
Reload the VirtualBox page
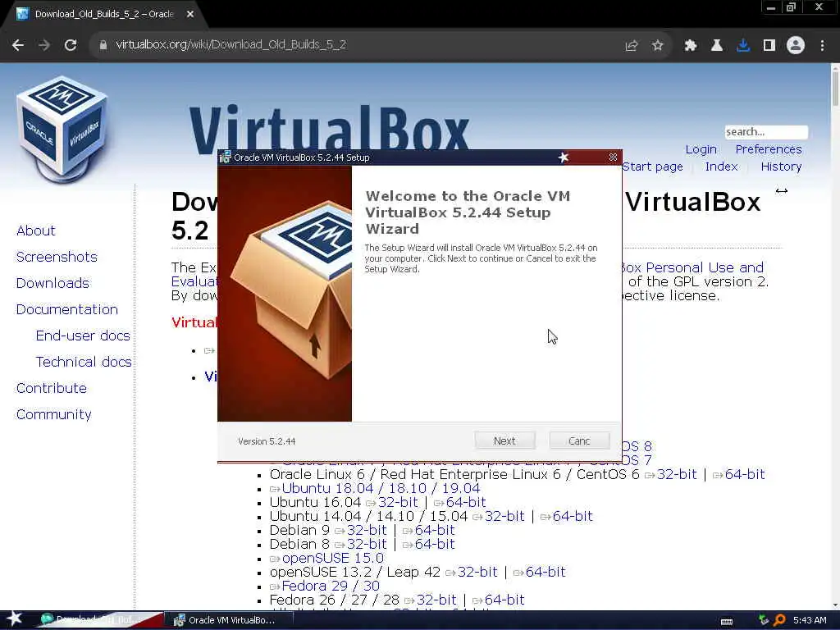tap(71, 46)
